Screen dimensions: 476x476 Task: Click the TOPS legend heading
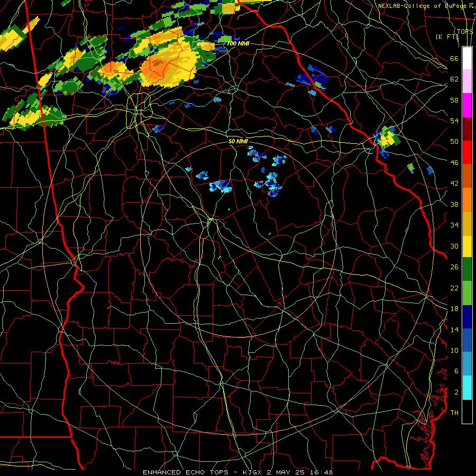pyautogui.click(x=465, y=32)
